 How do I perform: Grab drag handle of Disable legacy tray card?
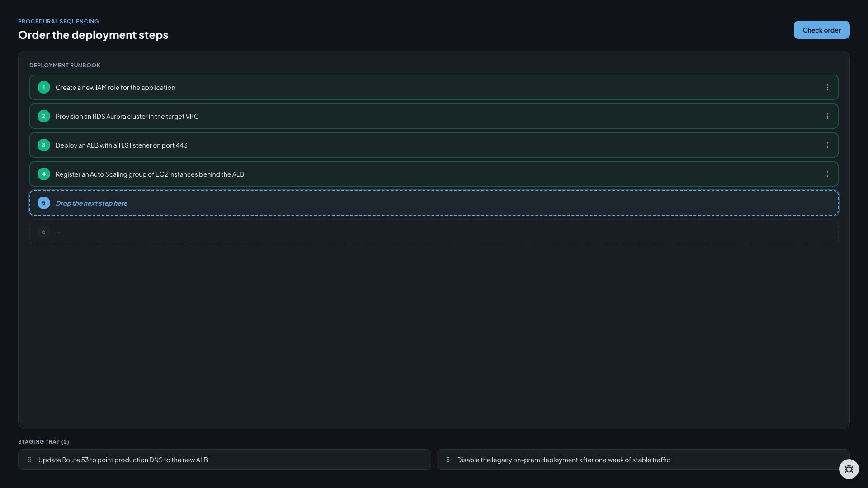[x=448, y=460]
